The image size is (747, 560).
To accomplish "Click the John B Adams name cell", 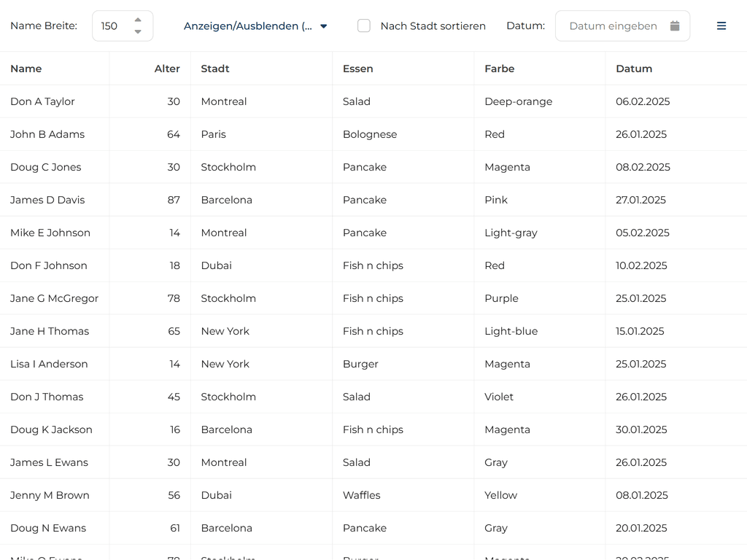I will (x=47, y=134).
